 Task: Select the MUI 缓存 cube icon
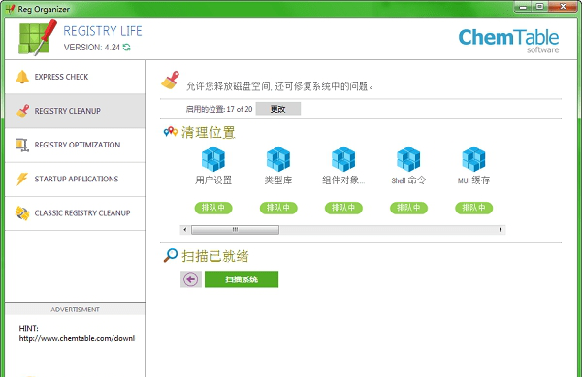(473, 159)
